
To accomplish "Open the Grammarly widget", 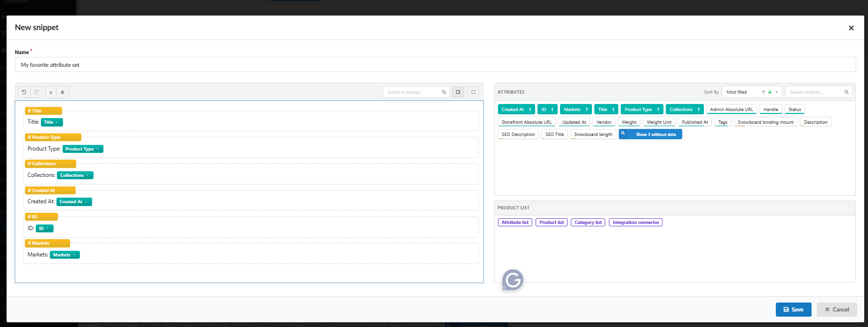I will click(513, 280).
